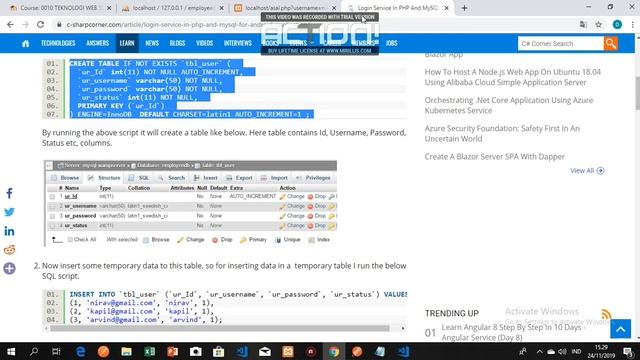The image size is (640, 360).
Task: Launch Microsoft Edge from taskbar
Action: point(80,351)
